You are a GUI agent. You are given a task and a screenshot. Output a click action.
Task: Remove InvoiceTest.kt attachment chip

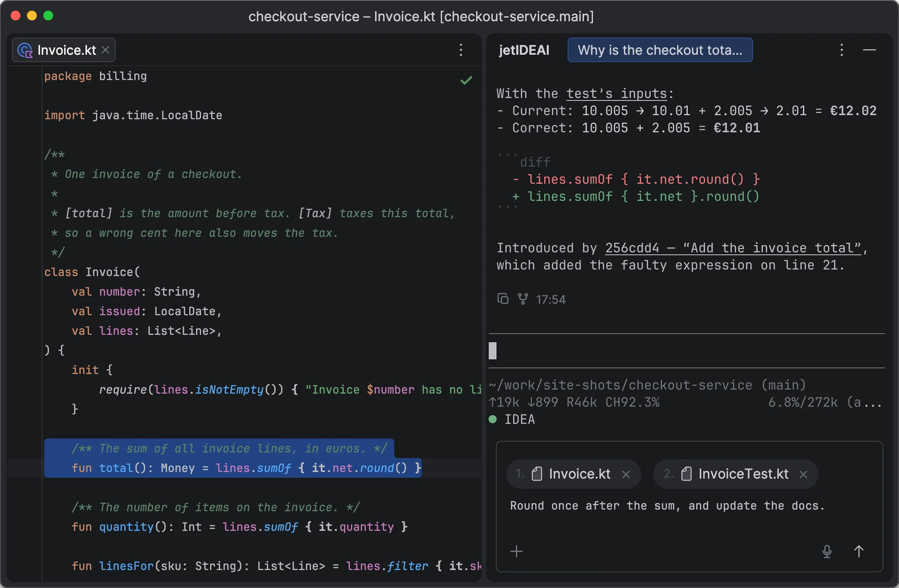coord(803,474)
